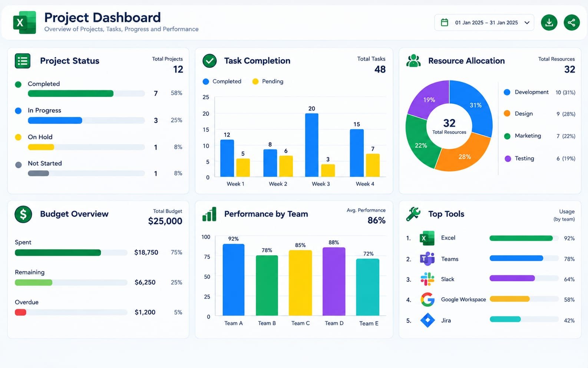Click the "On Hold" status label
588x368 pixels.
[x=40, y=137]
